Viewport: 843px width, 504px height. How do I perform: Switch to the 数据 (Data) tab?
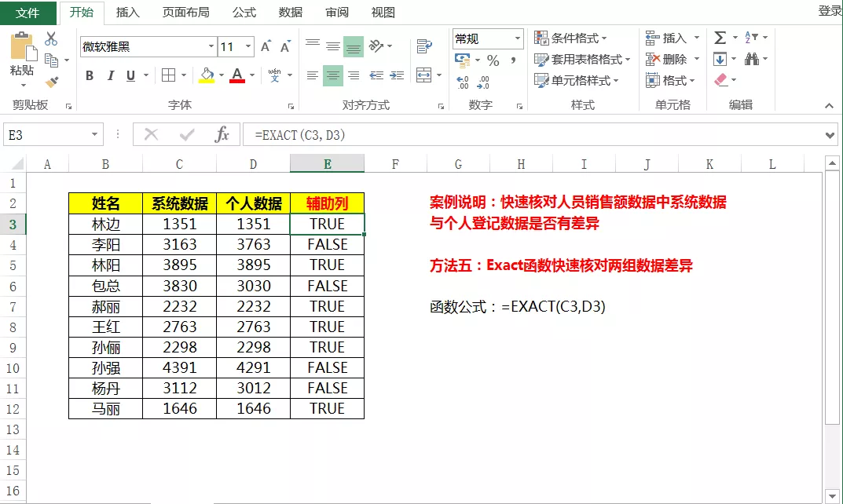pos(291,13)
